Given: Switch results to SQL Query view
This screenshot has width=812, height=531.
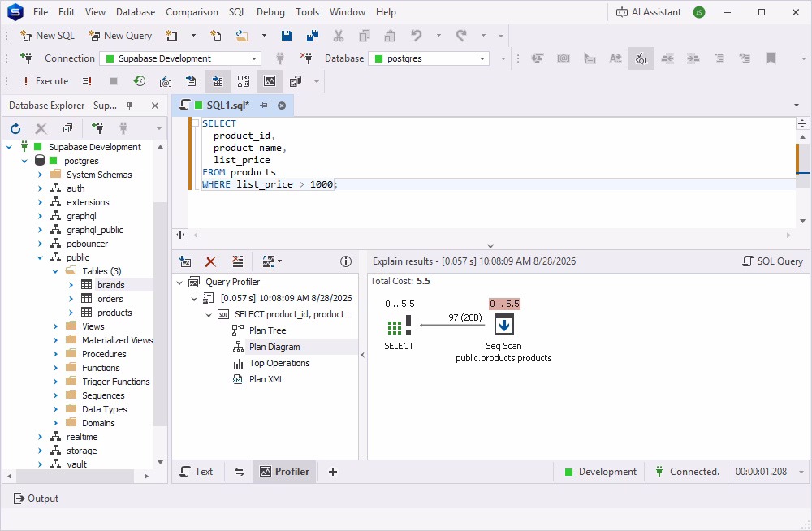Looking at the screenshot, I should (x=773, y=261).
